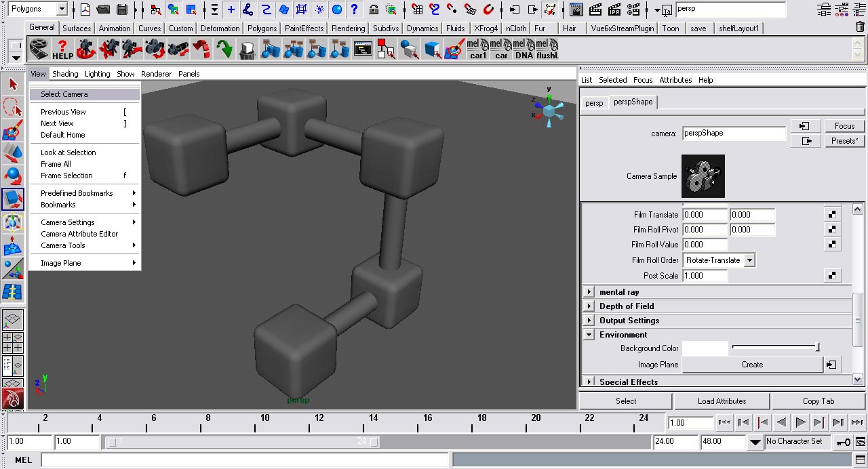
Task: Start IPR render icon
Action: (615, 9)
